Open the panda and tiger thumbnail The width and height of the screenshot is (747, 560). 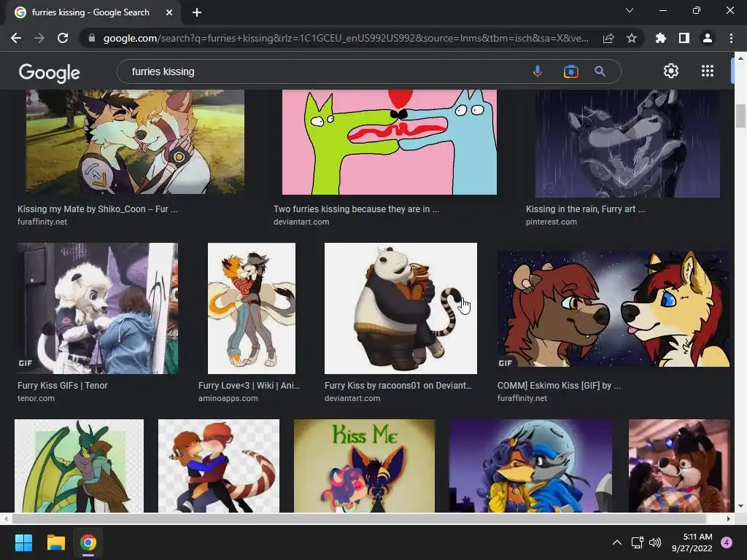tap(400, 308)
